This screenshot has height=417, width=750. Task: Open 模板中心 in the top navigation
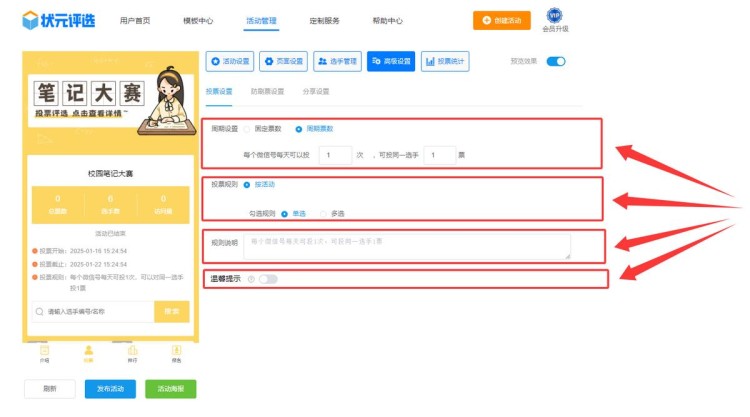coord(198,20)
